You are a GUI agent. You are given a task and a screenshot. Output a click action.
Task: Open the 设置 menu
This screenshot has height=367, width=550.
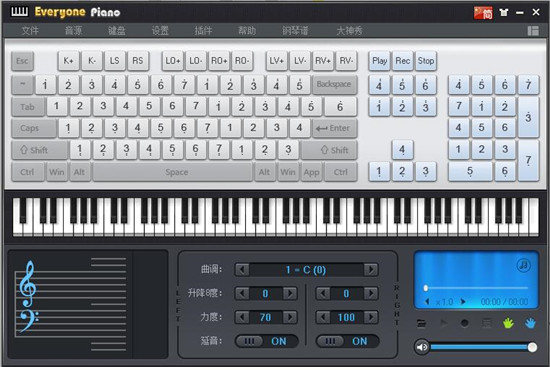(x=160, y=31)
